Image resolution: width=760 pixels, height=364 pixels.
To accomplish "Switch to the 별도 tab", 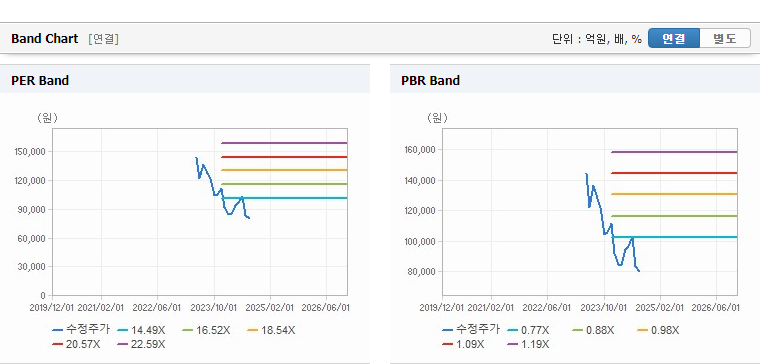I will tap(725, 38).
